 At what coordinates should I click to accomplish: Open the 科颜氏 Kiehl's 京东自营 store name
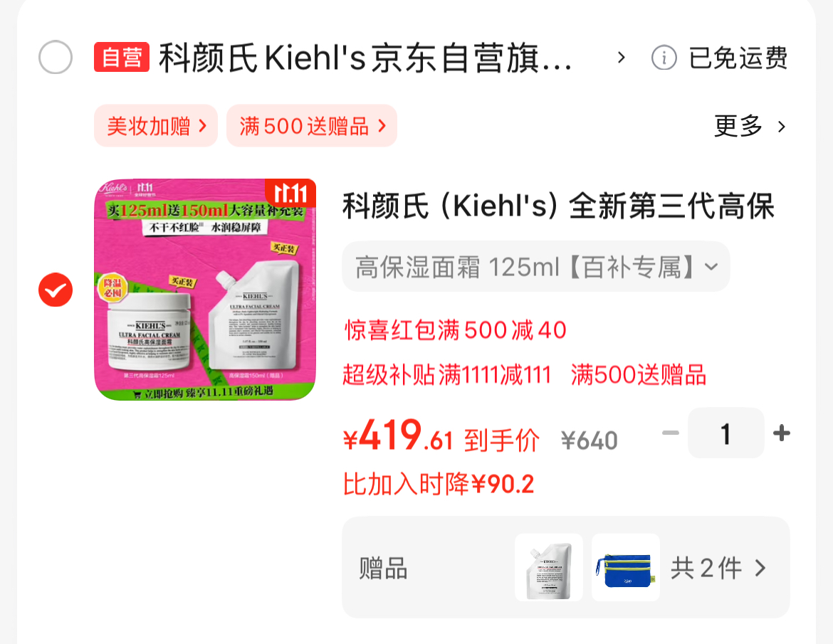coord(365,58)
